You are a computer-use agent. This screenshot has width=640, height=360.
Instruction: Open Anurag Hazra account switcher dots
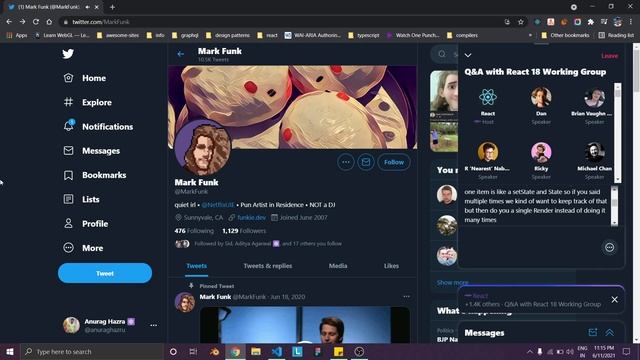(x=153, y=325)
